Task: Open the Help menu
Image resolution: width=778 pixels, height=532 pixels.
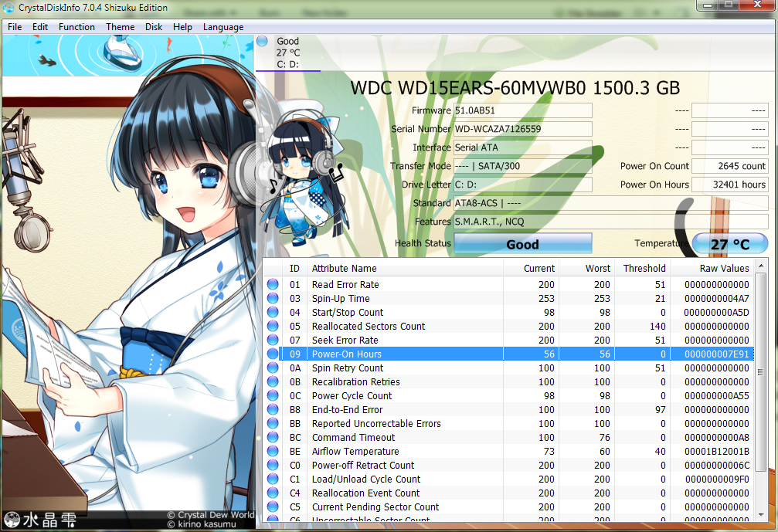Action: tap(182, 27)
